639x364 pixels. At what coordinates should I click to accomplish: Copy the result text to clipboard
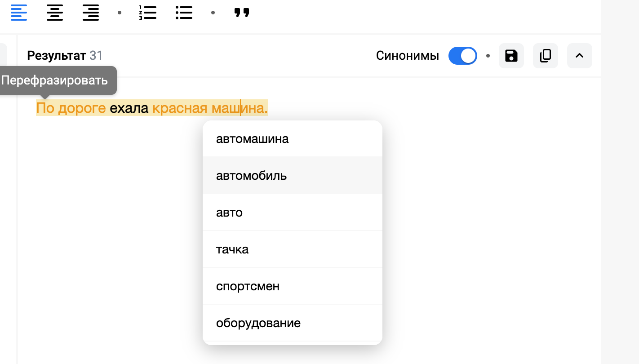click(x=546, y=56)
